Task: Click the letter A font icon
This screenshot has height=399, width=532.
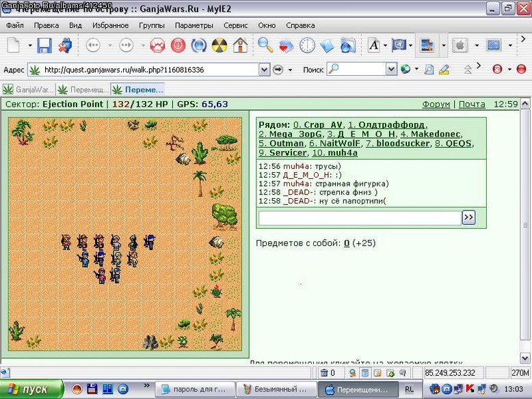Action: (374, 45)
